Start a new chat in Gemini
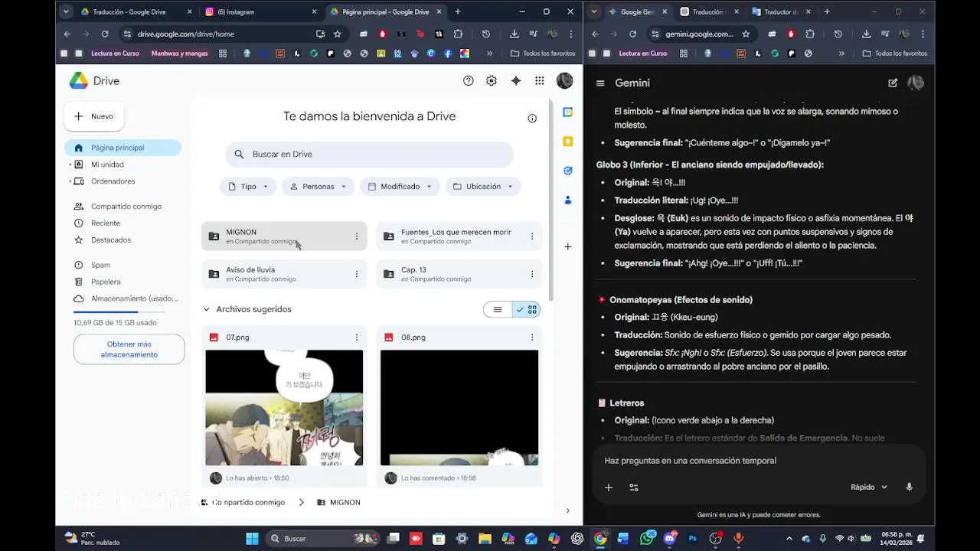 tap(893, 83)
